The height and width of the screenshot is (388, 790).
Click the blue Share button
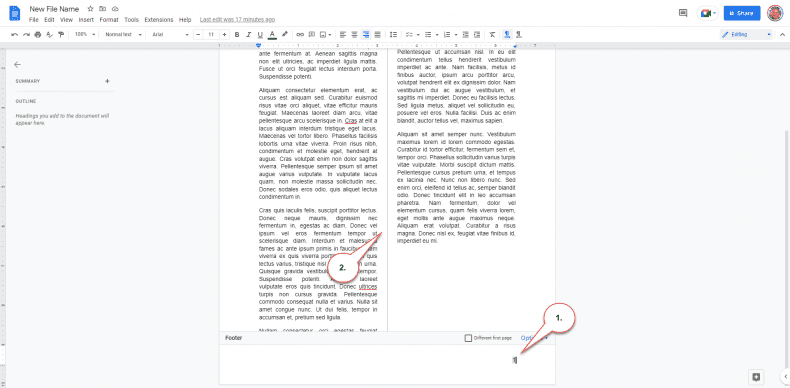pyautogui.click(x=742, y=14)
